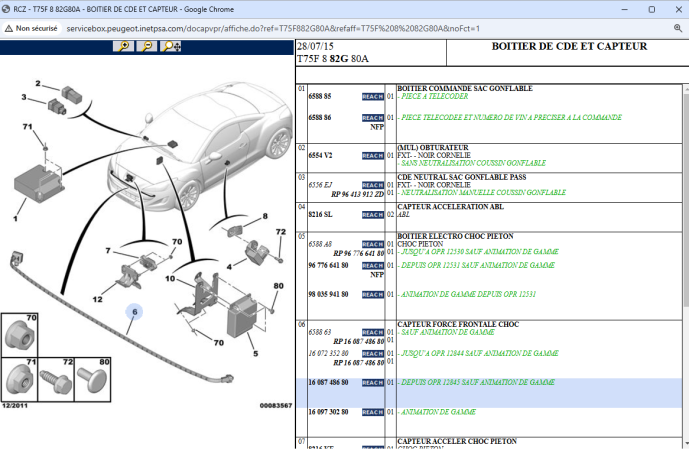
Task: Zoom out of the parts diagram
Action: pyautogui.click(x=147, y=46)
